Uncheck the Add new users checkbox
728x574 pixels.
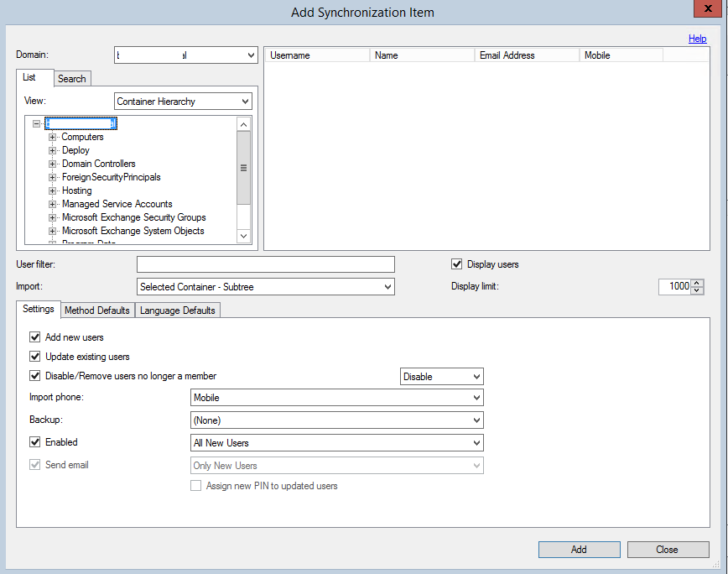35,337
